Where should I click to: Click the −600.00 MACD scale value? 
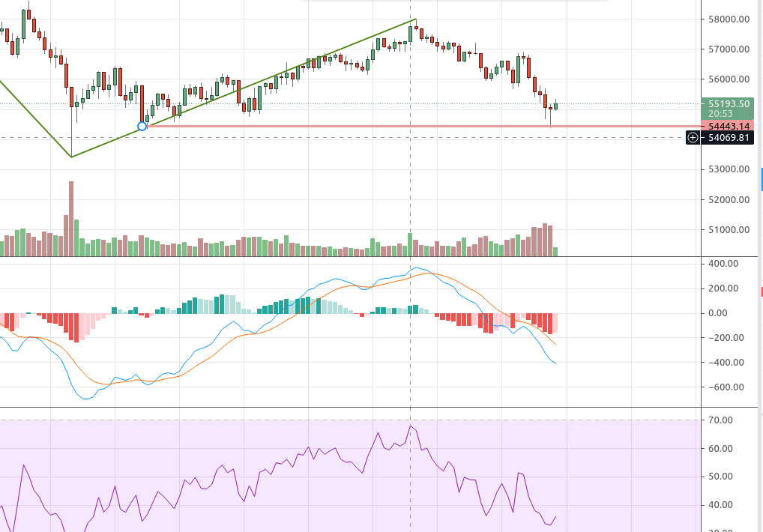[726, 387]
